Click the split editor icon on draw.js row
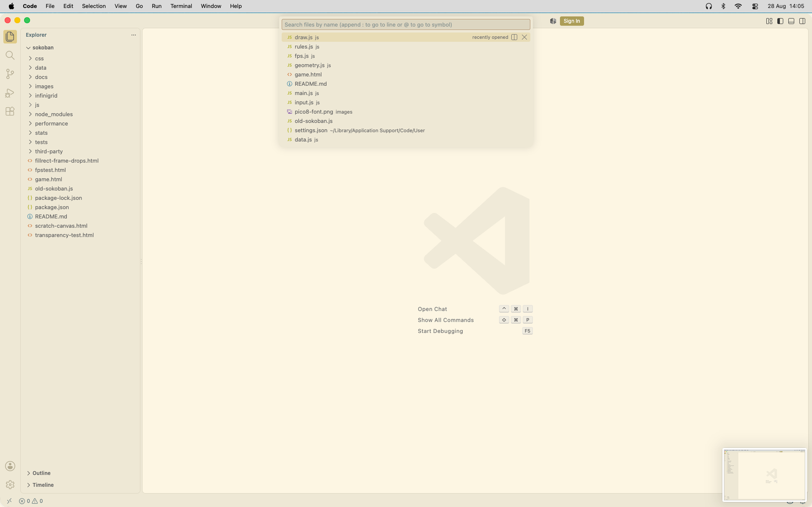The width and height of the screenshot is (812, 507). coord(514,37)
